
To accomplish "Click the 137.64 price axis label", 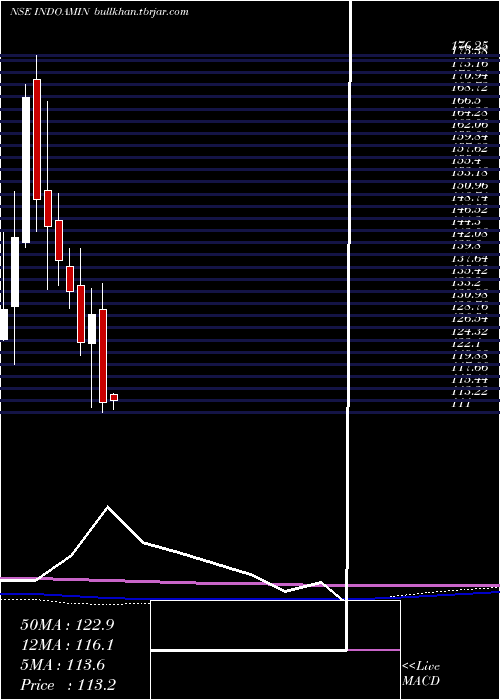I will 469,258.
